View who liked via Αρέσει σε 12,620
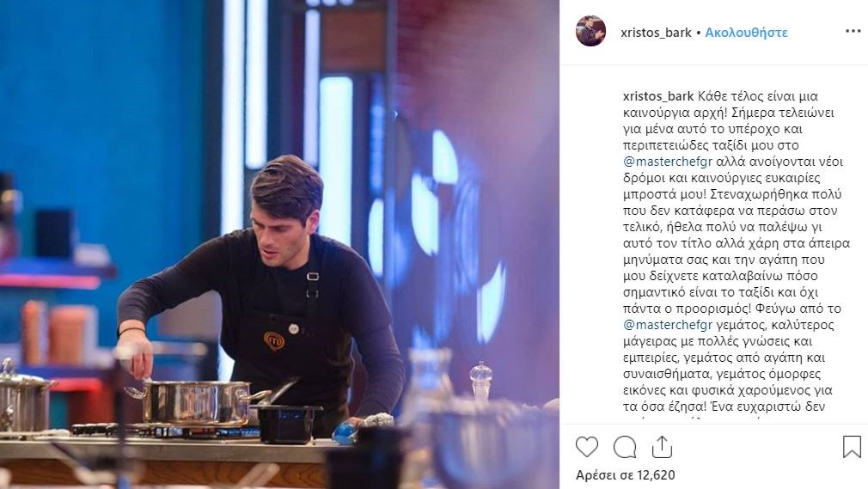 click(x=625, y=475)
